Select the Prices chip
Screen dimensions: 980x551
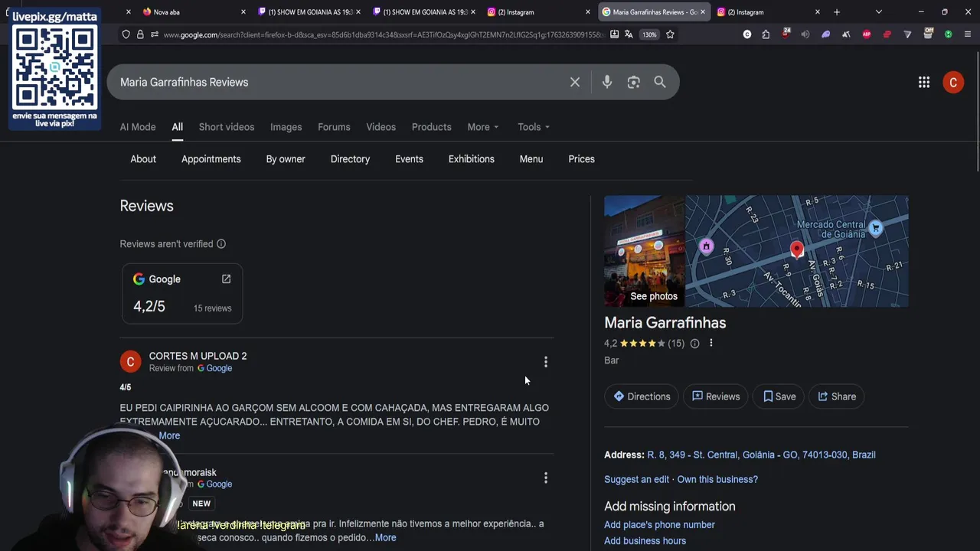[x=581, y=159]
